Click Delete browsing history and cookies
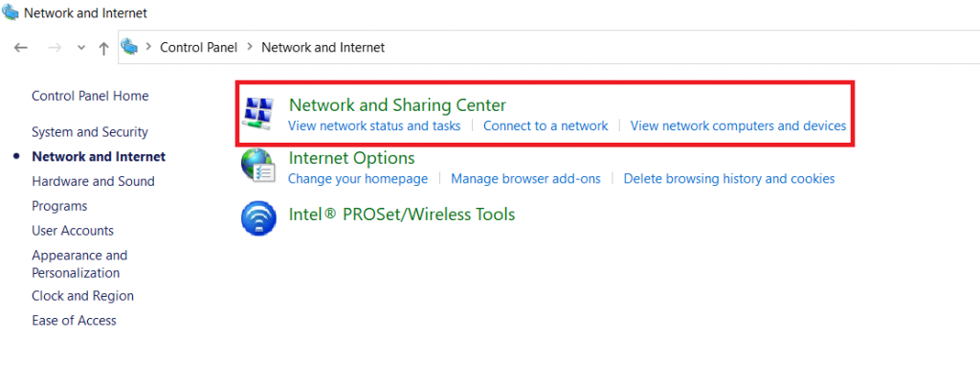 point(729,179)
